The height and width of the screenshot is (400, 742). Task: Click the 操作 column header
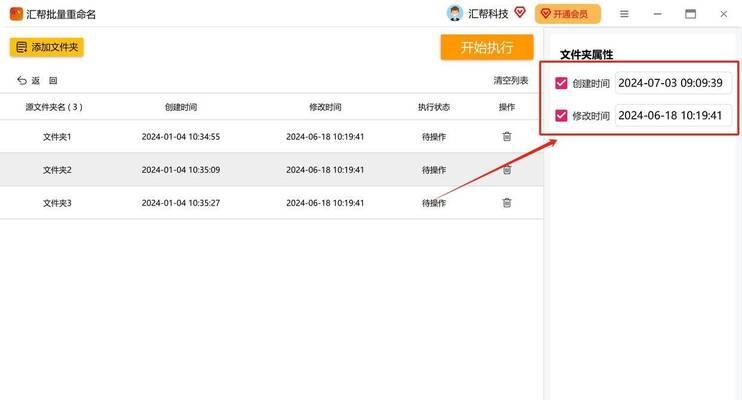coord(507,107)
